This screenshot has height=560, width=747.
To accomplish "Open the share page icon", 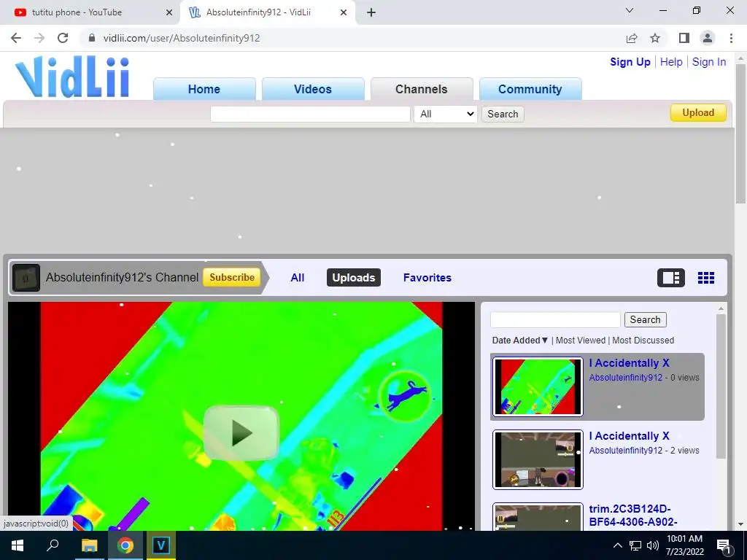I will (632, 38).
